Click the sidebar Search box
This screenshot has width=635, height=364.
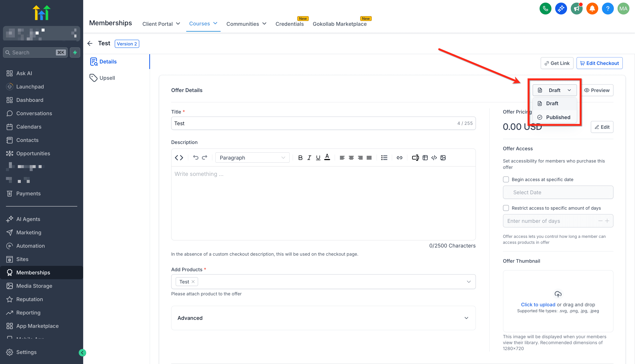pos(35,53)
